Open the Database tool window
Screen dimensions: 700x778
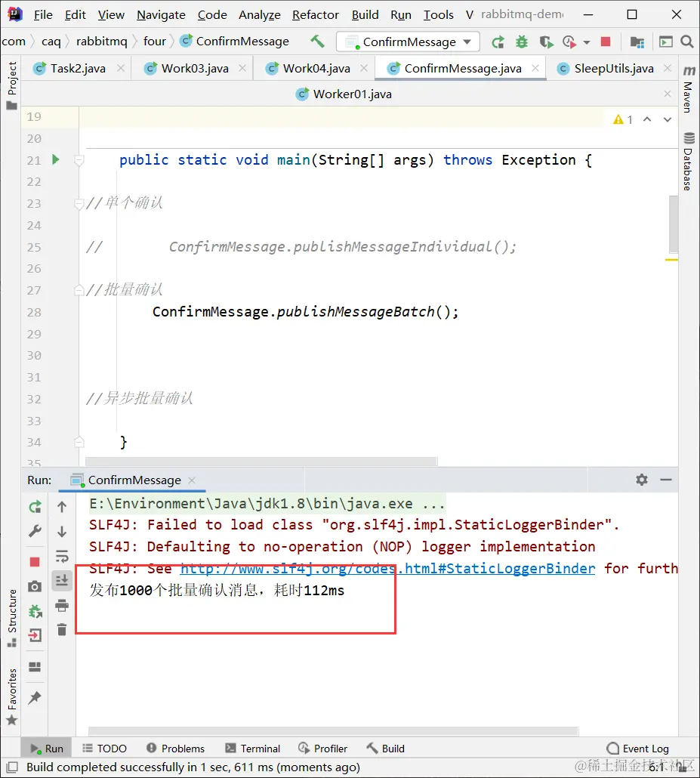pos(688,162)
